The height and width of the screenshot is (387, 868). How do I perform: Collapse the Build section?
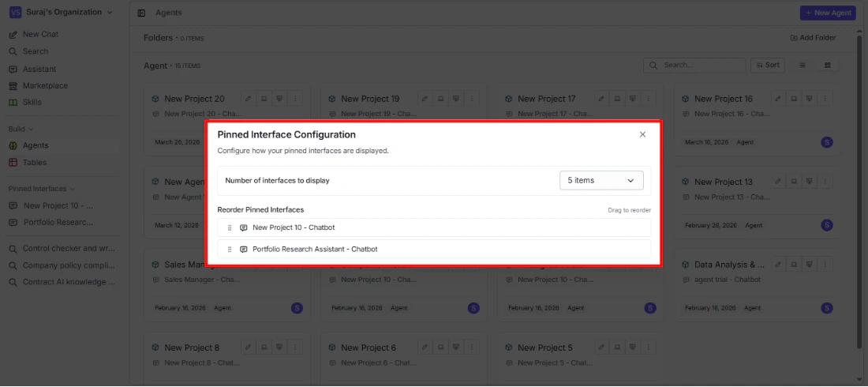[21, 130]
